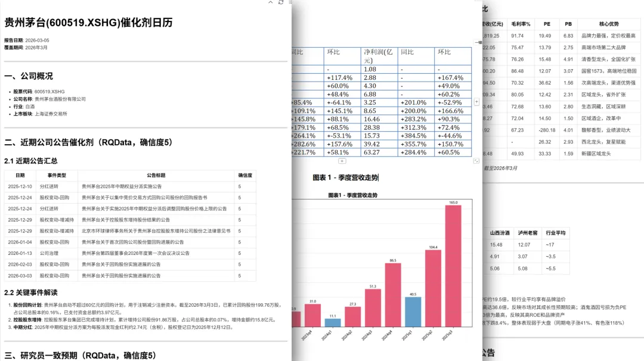The width and height of the screenshot is (644, 361).
Task: Click the subheading 2.2 关键事件解读
Action: 31,292
